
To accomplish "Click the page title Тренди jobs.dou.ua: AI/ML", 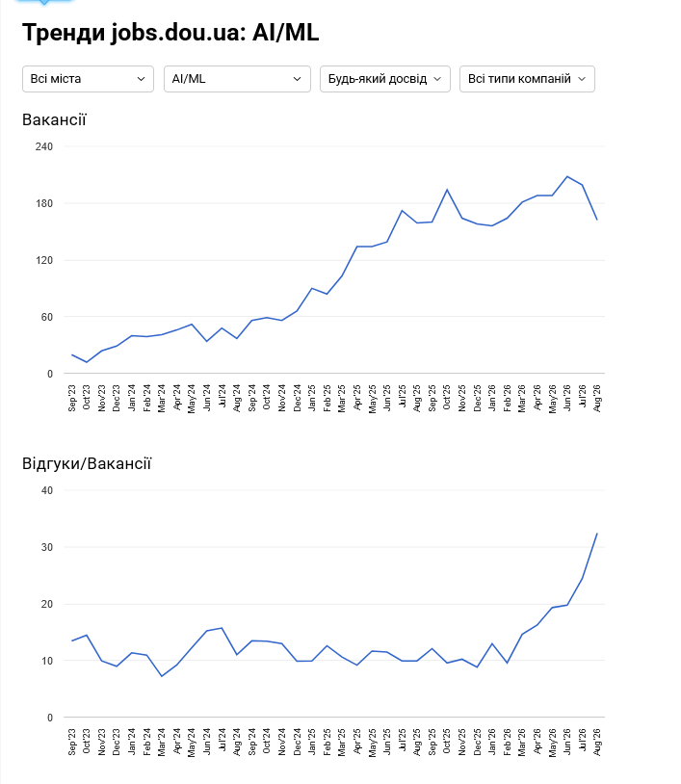I will (x=170, y=33).
